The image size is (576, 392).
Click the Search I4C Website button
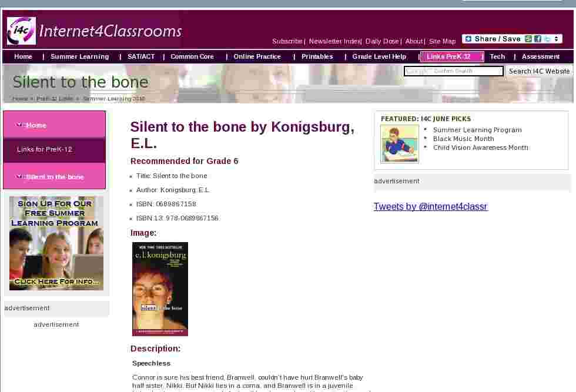tap(539, 71)
